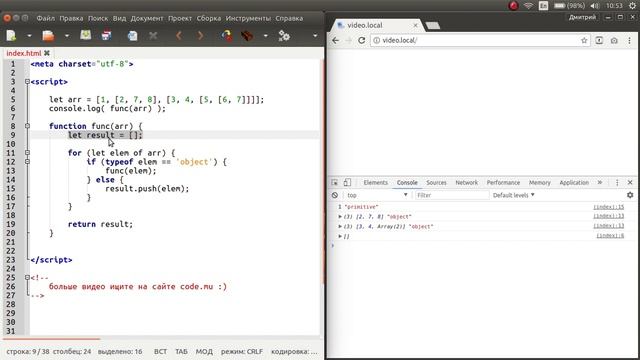Switch to the Sources tab in DevTools
The height and width of the screenshot is (360, 640).
click(x=436, y=182)
